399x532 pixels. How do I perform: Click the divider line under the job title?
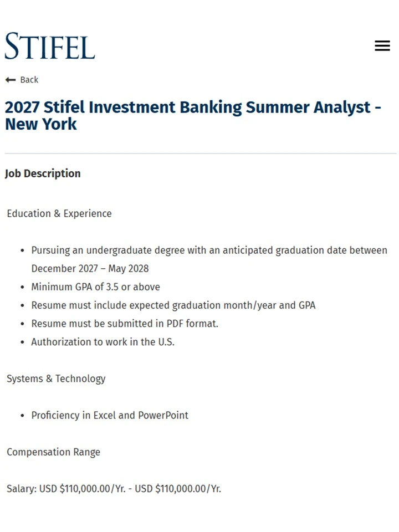(201, 154)
